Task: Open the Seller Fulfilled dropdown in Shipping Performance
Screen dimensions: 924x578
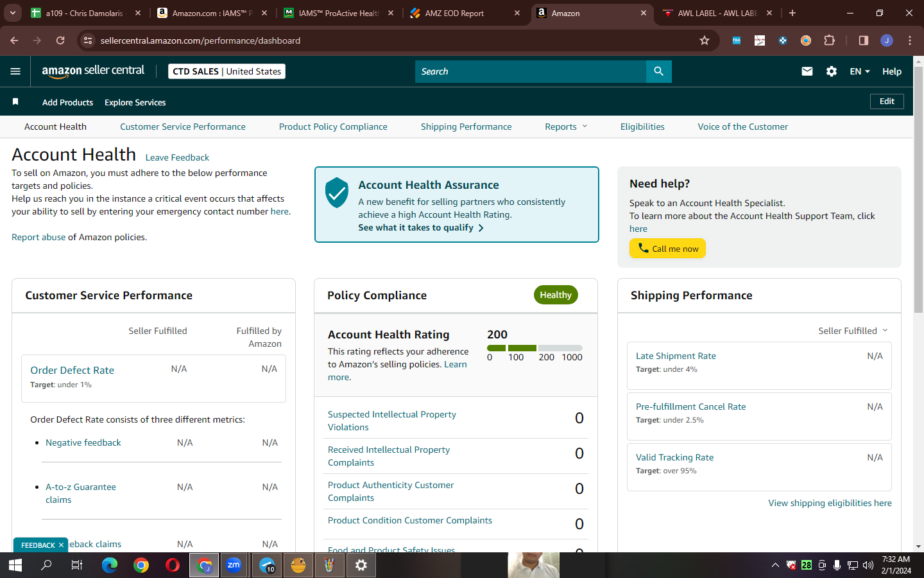Action: coord(853,331)
